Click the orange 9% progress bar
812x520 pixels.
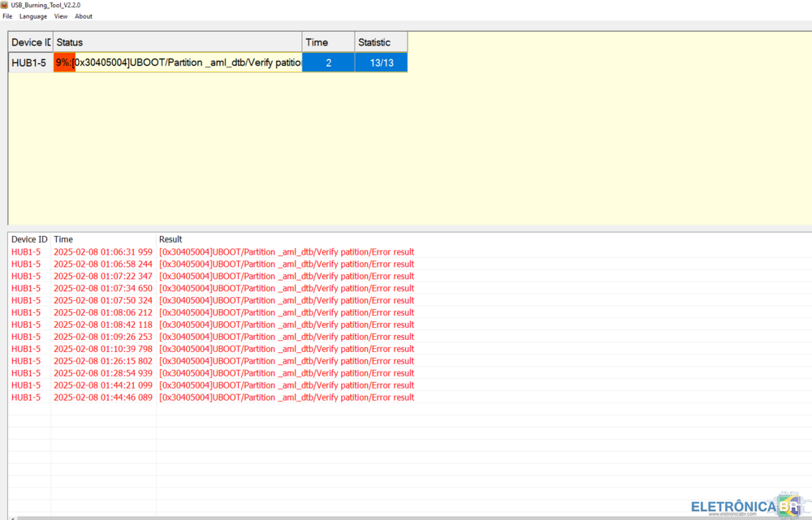(64, 62)
